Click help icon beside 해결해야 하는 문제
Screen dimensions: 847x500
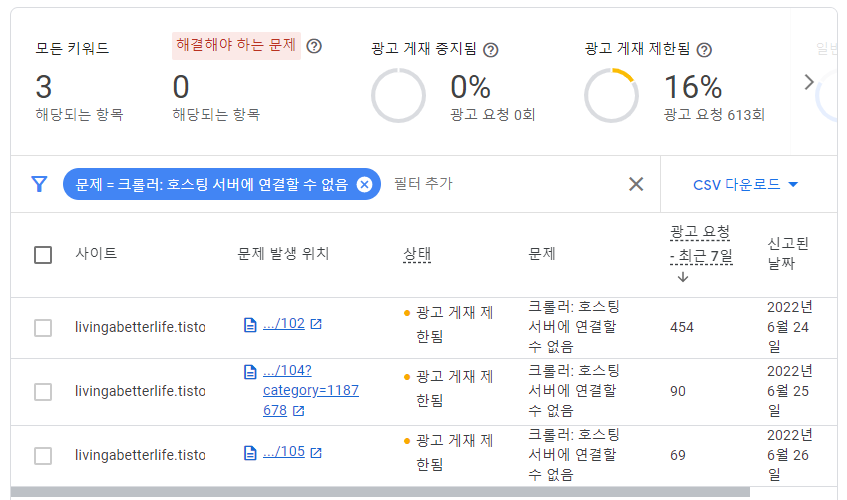314,46
